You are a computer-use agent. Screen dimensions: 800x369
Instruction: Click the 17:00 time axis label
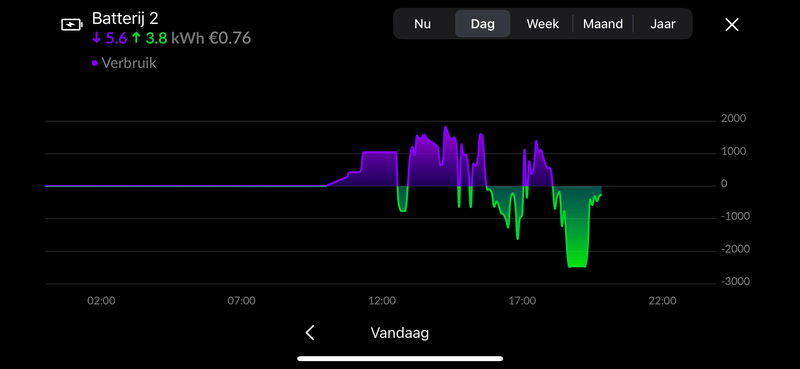click(522, 301)
